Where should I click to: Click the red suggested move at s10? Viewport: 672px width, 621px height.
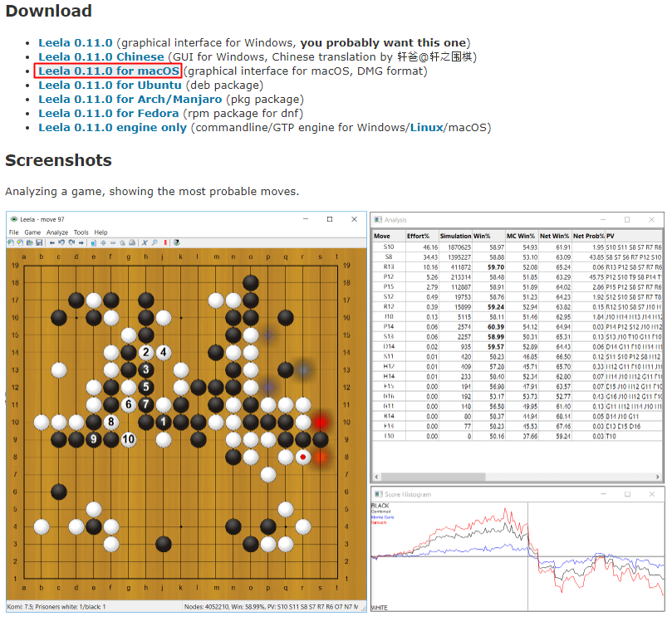[x=320, y=423]
